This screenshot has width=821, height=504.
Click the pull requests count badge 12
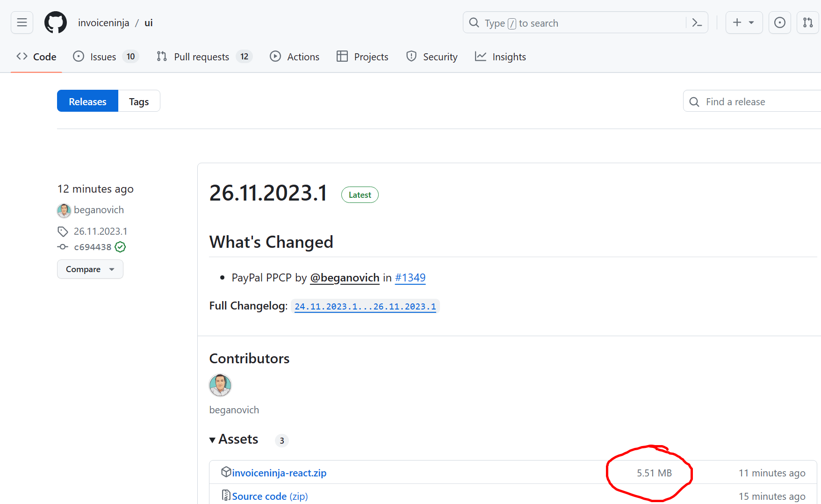(244, 57)
